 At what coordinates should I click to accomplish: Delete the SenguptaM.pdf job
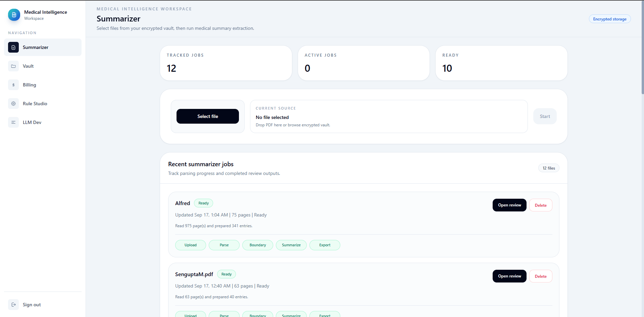click(x=541, y=276)
